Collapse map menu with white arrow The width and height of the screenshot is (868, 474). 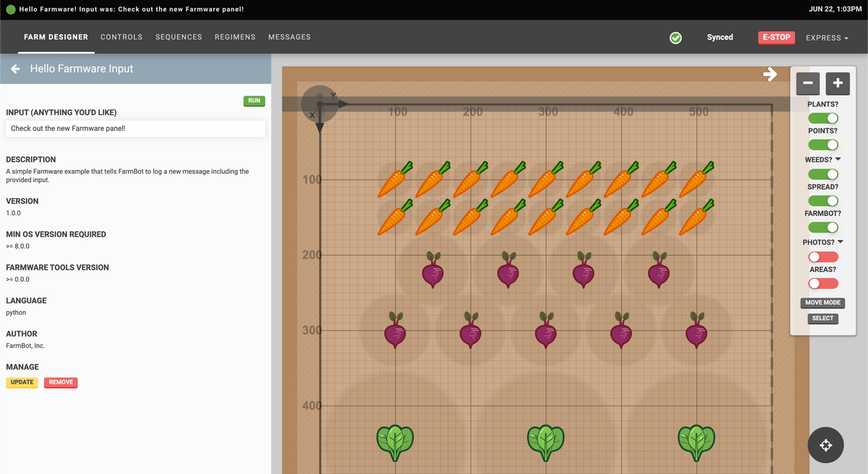[770, 74]
